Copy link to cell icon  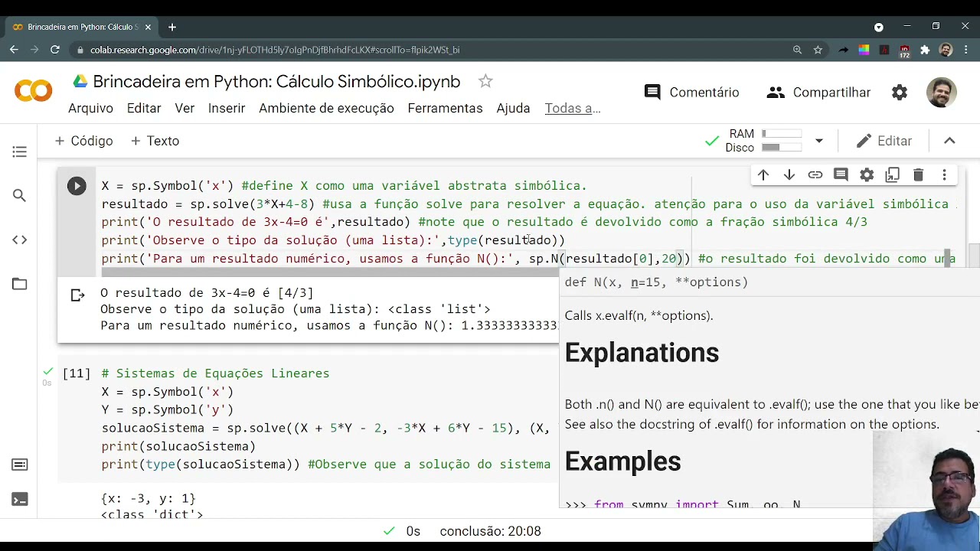(815, 175)
